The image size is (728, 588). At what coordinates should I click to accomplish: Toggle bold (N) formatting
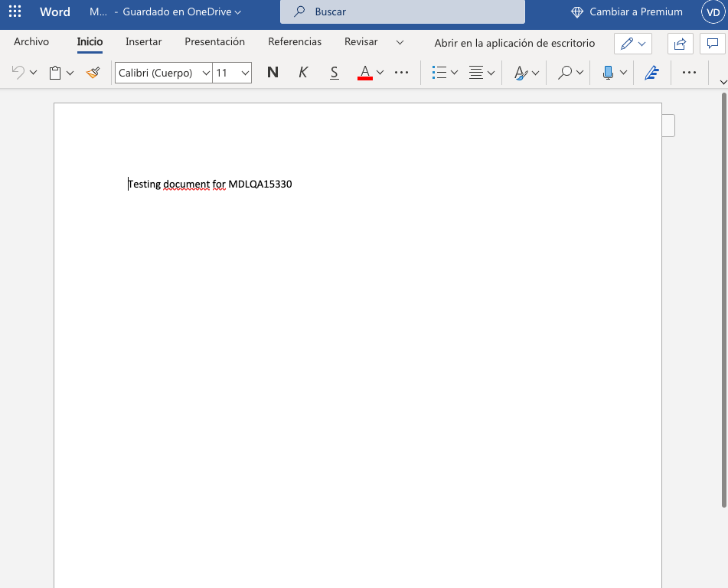point(273,73)
